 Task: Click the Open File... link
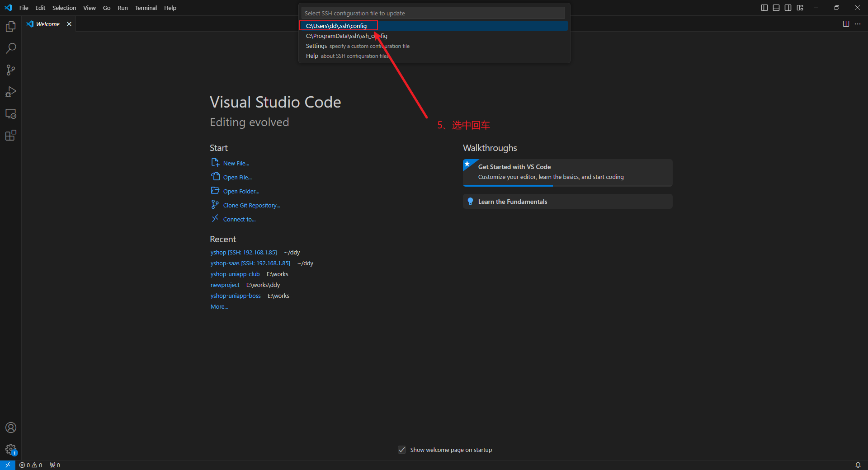coord(237,177)
